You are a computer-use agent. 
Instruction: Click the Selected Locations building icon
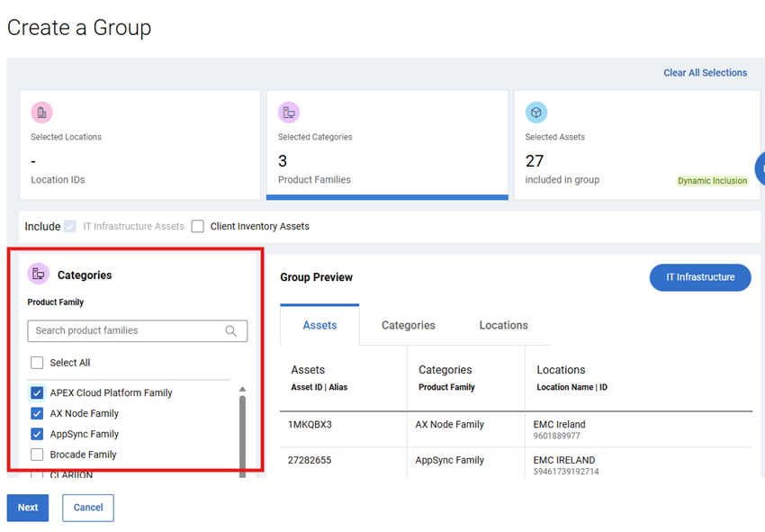(42, 113)
